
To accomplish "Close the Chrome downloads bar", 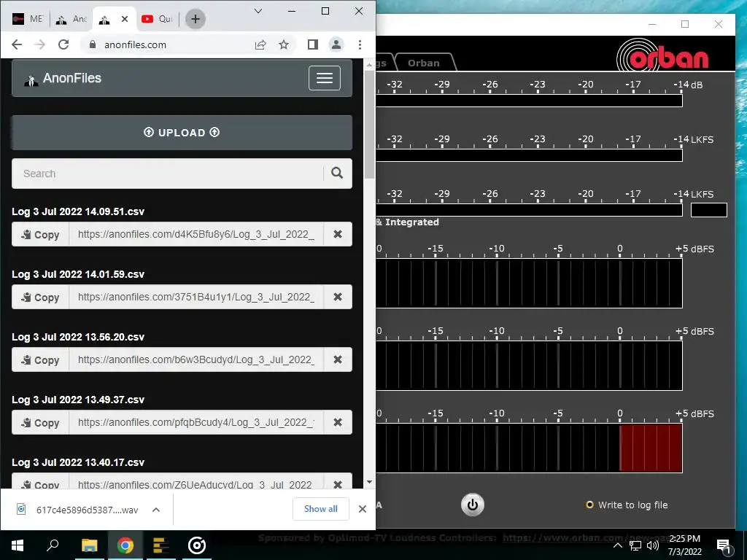I will 363,509.
